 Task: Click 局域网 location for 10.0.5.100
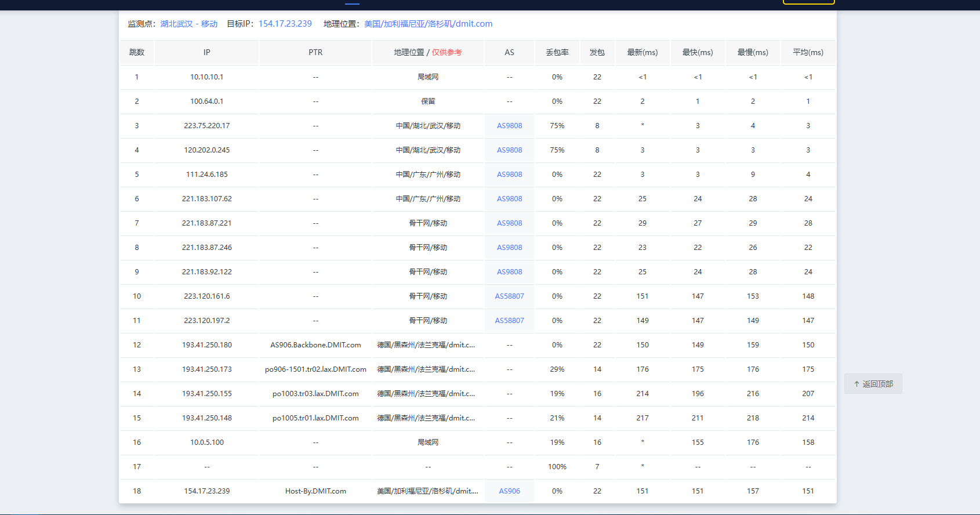tap(428, 443)
